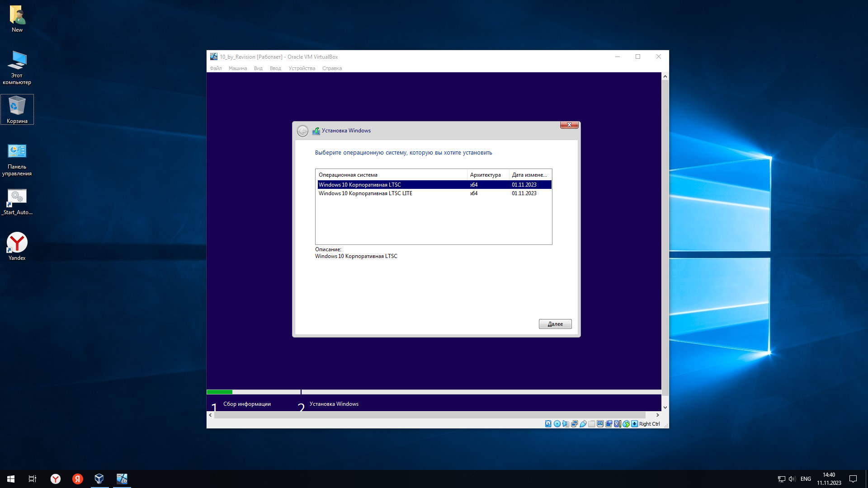Open the Вид menu
Image resolution: width=868 pixels, height=488 pixels.
click(x=258, y=68)
